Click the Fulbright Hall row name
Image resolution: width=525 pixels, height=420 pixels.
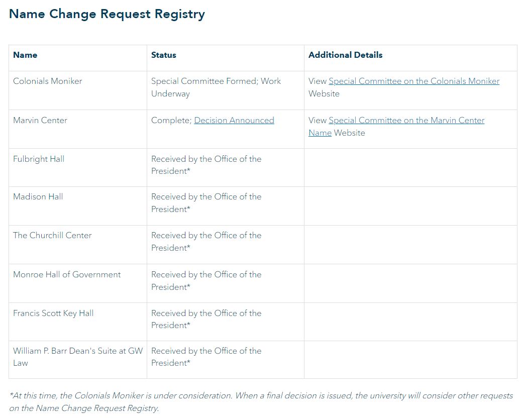click(x=39, y=159)
